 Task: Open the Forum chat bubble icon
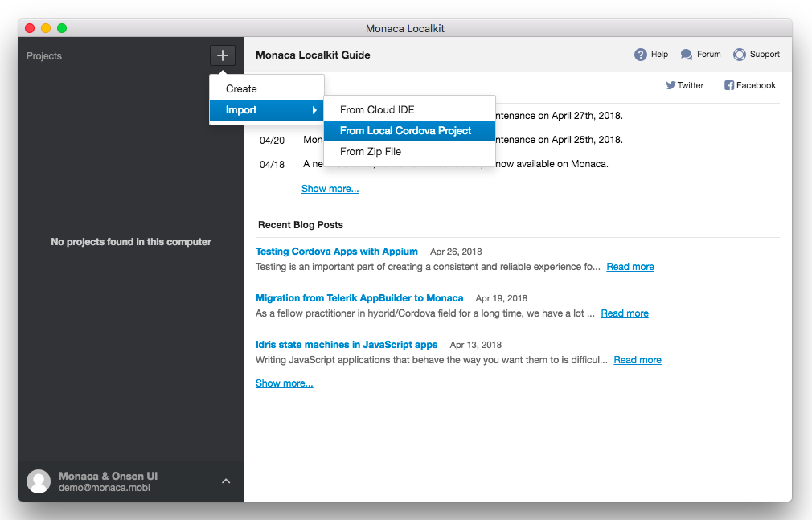point(687,55)
